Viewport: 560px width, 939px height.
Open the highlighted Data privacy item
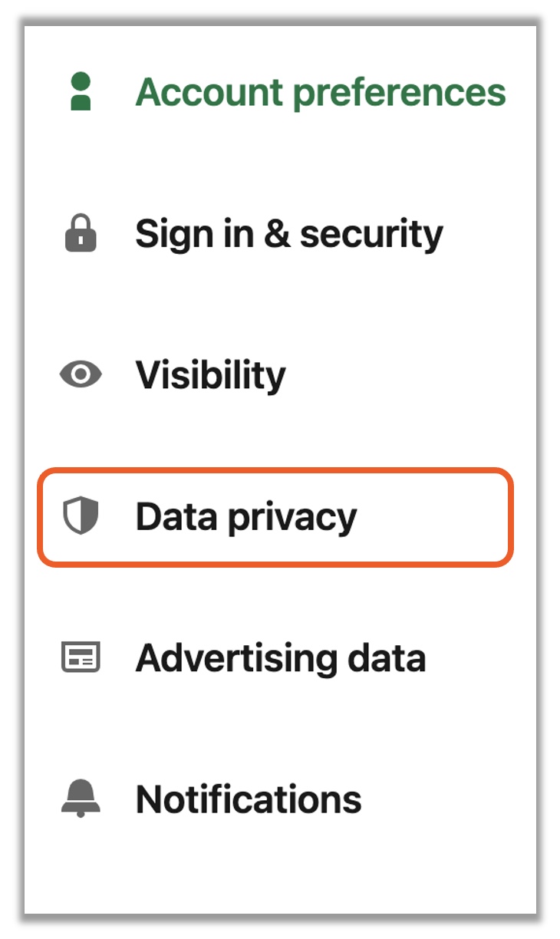pyautogui.click(x=275, y=516)
